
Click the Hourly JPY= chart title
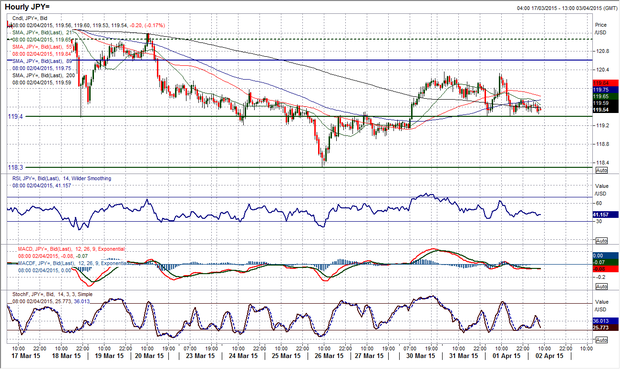pos(28,7)
